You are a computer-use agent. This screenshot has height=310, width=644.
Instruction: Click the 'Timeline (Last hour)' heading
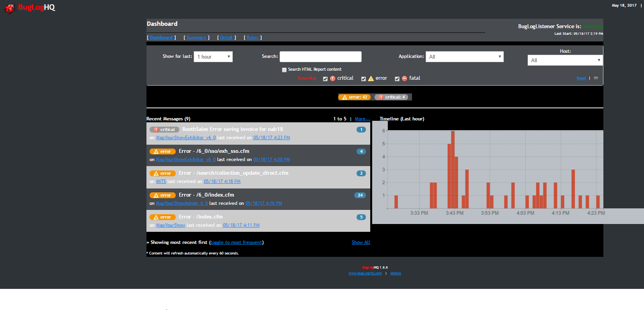point(402,119)
